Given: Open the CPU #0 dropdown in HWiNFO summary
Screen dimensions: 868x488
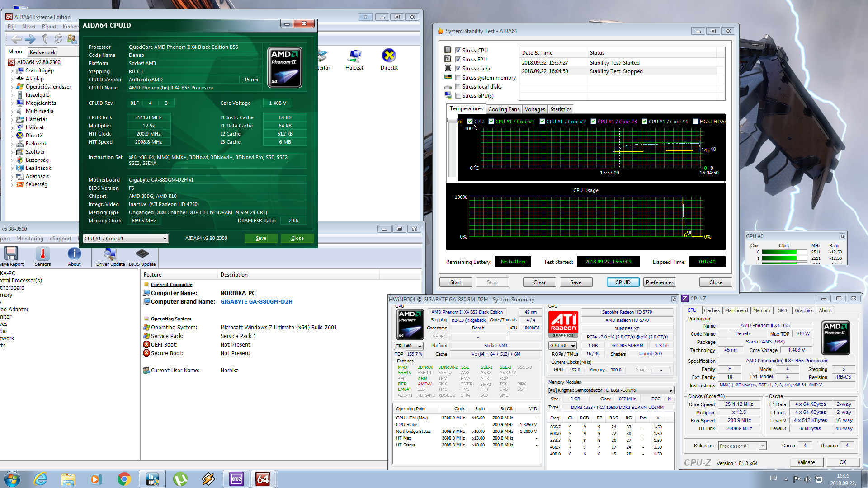Looking at the screenshot, I should 408,346.
